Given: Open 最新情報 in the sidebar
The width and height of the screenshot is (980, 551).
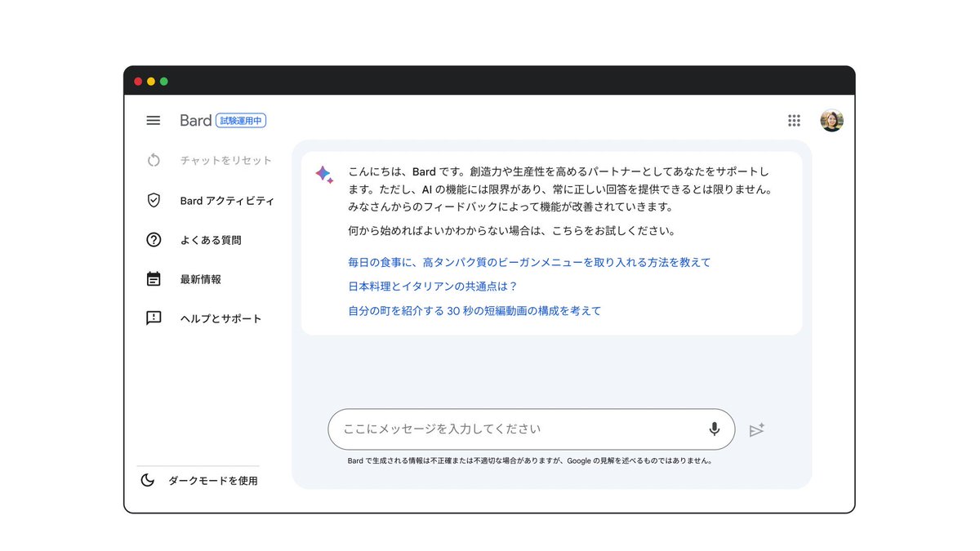Looking at the screenshot, I should click(x=201, y=279).
